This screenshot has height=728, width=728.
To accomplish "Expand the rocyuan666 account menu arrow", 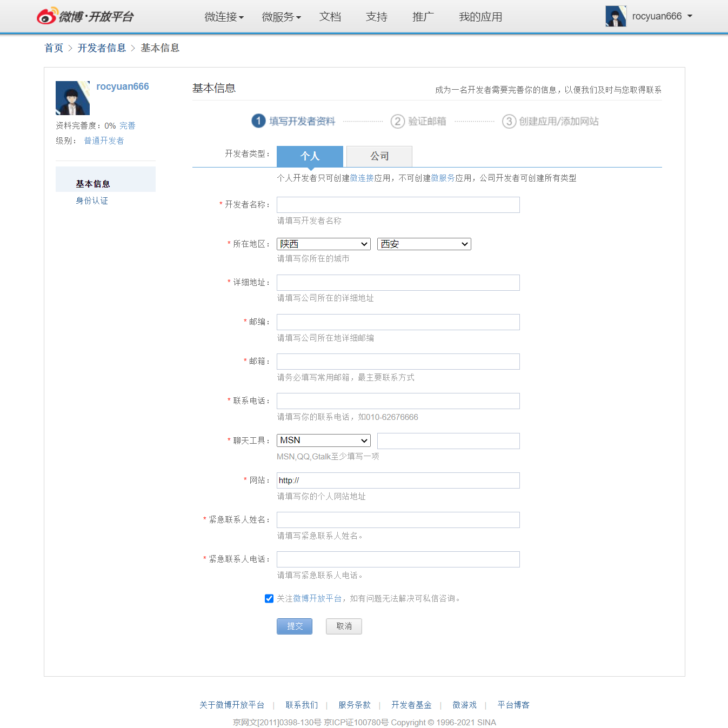I will (690, 16).
